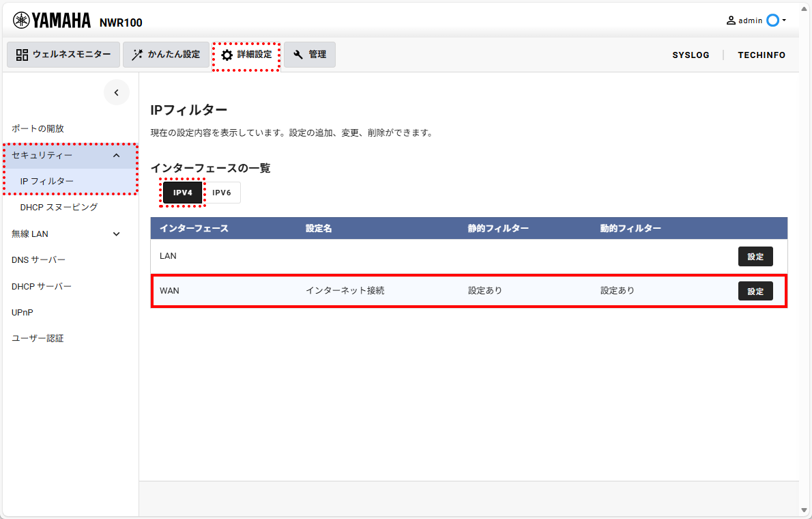Click the WAN interface cell
812x519 pixels.
point(169,290)
